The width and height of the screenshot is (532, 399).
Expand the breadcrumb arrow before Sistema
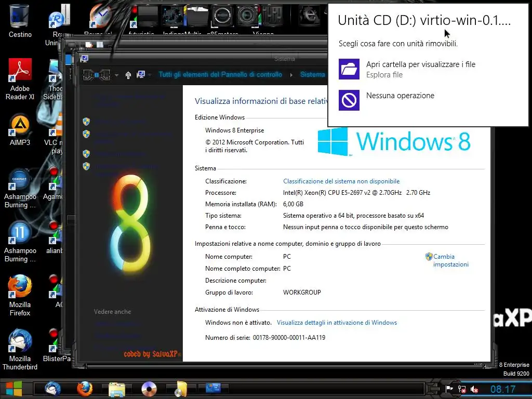[x=291, y=75]
